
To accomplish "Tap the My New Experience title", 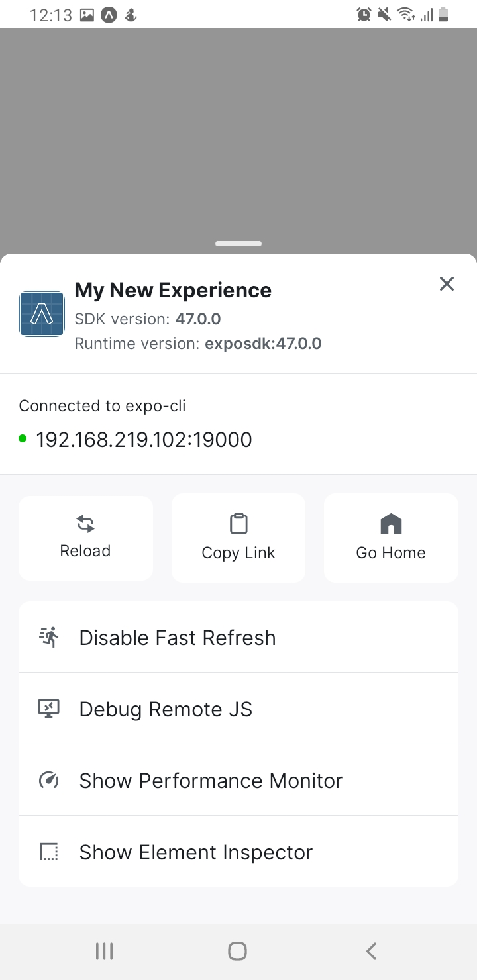I will pyautogui.click(x=173, y=290).
